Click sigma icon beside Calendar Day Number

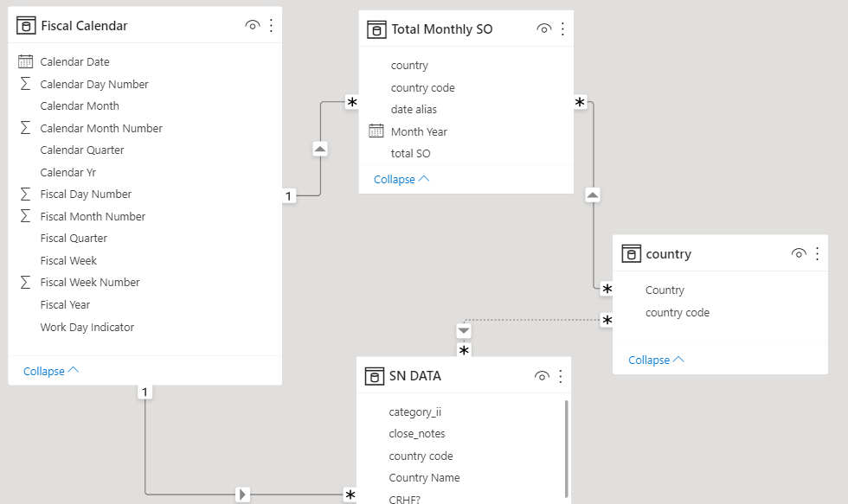(25, 84)
